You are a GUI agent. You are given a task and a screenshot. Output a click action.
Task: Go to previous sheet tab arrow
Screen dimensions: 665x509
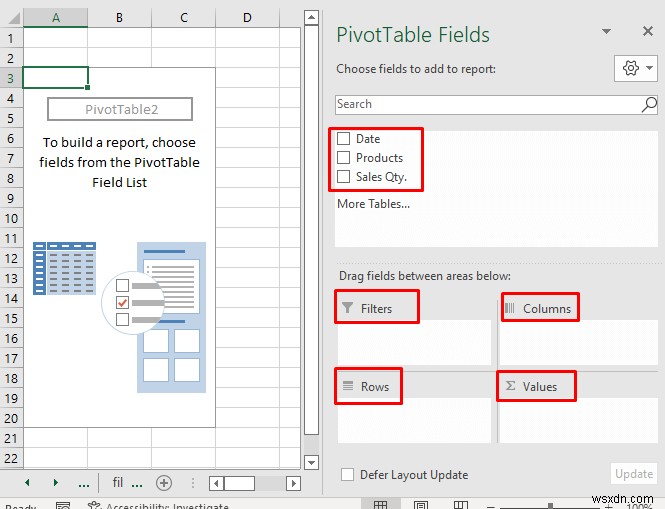tap(28, 482)
